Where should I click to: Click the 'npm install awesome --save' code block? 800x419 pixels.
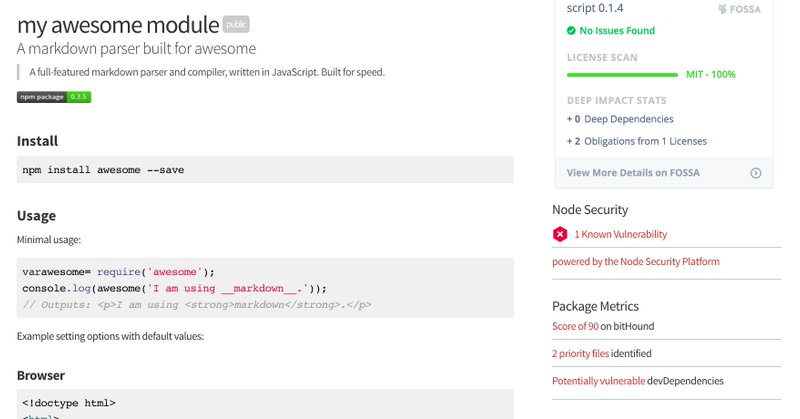click(265, 169)
